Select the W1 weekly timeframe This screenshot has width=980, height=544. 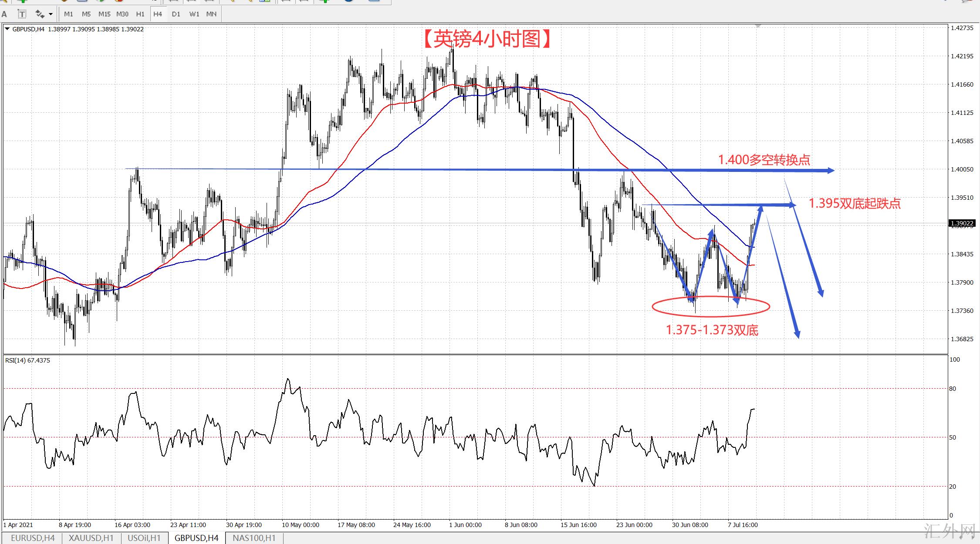click(x=194, y=14)
